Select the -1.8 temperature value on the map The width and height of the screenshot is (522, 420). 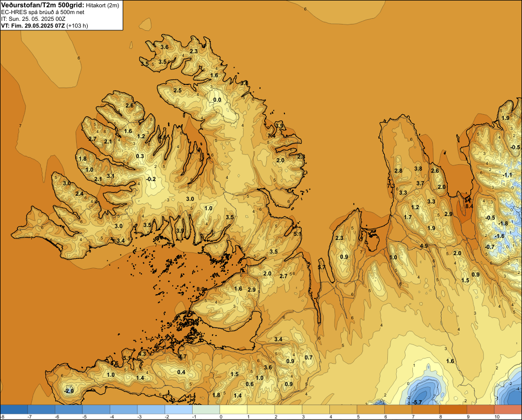[x=503, y=224]
